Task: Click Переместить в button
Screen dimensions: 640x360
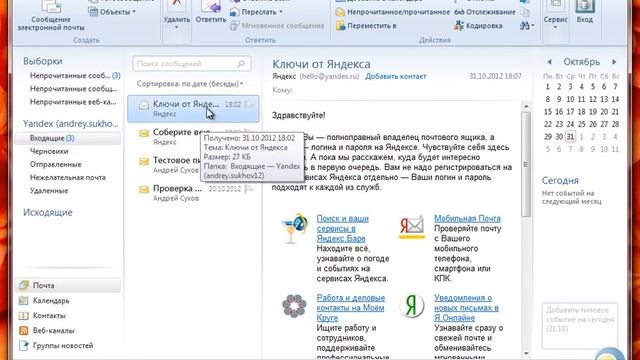Action: click(366, 26)
